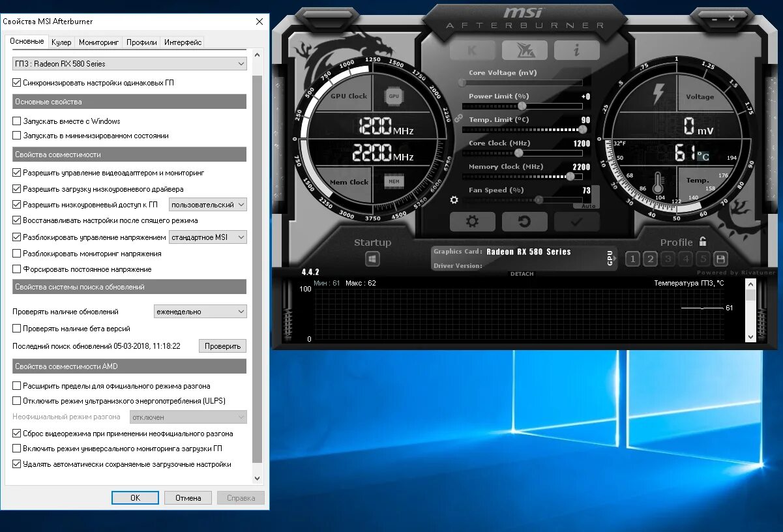783x532 pixels.
Task: Select profile slot 3
Action: tap(668, 259)
